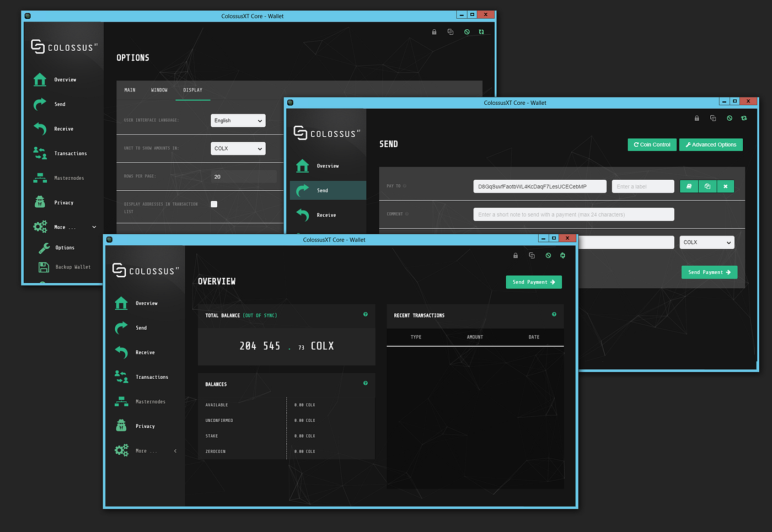Click the Coin Control button
The width and height of the screenshot is (772, 532).
tap(652, 144)
